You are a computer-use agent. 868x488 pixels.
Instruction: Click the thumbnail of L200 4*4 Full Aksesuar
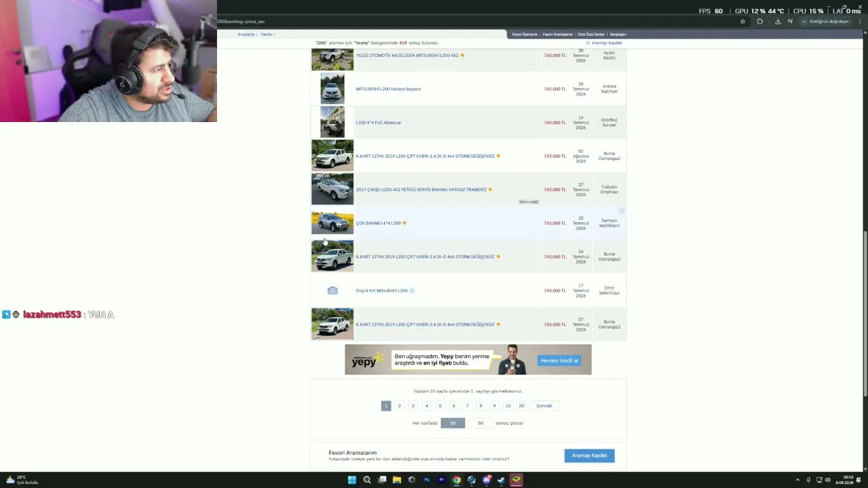click(x=332, y=122)
